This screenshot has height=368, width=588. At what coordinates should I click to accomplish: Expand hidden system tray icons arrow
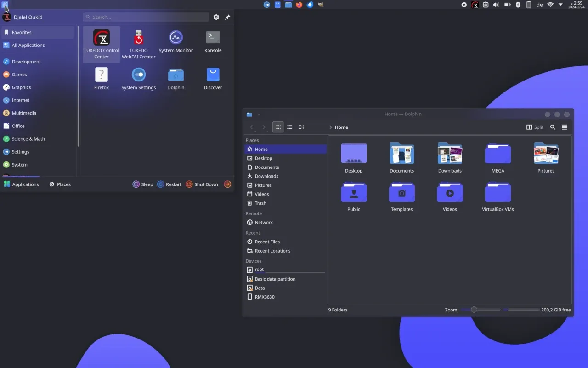click(560, 5)
